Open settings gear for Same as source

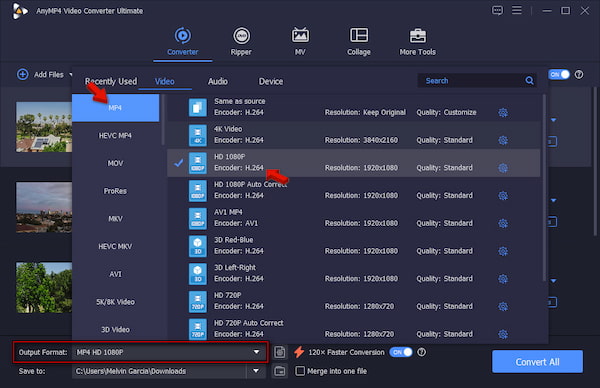pyautogui.click(x=503, y=112)
